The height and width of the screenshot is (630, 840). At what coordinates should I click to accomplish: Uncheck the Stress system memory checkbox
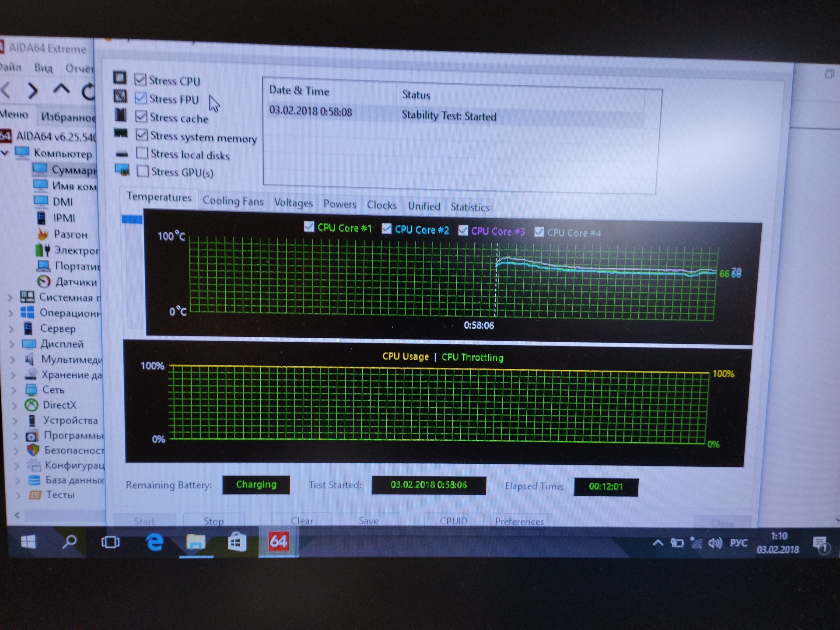point(141,134)
